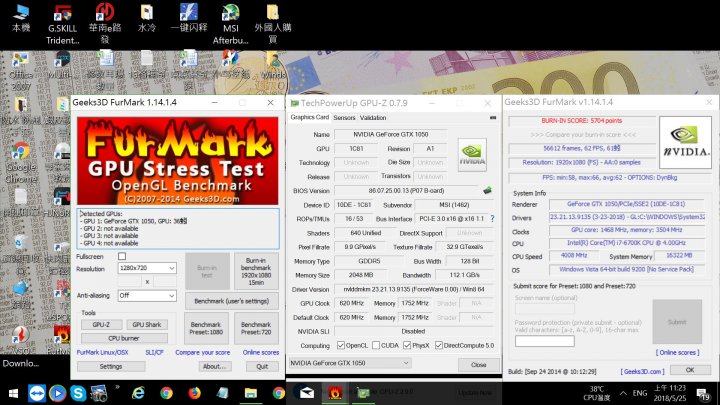Open the blue play-button media player in taskbar

[x=57, y=394]
